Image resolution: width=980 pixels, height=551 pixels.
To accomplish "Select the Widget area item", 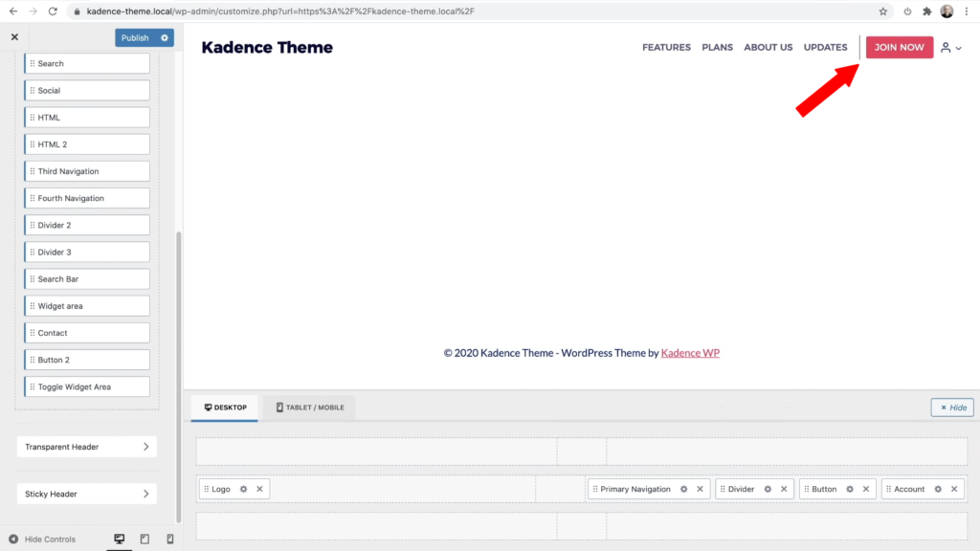I will click(87, 306).
